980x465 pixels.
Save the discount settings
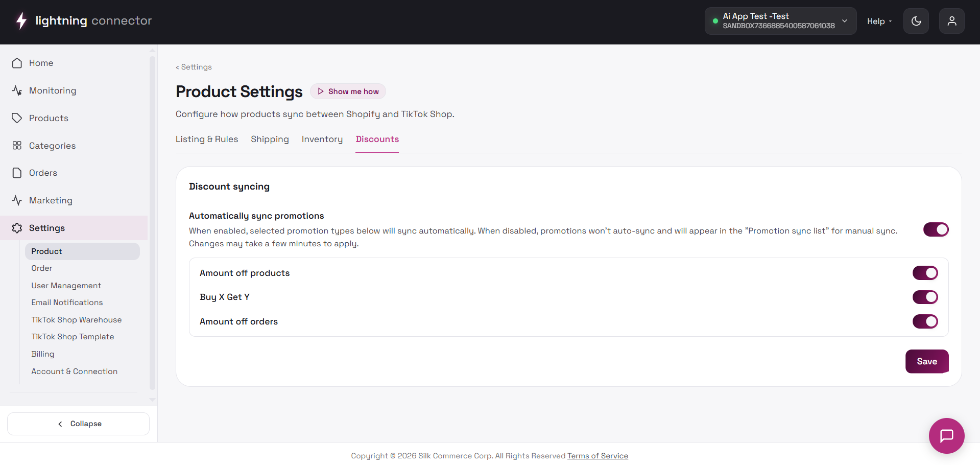tap(927, 361)
